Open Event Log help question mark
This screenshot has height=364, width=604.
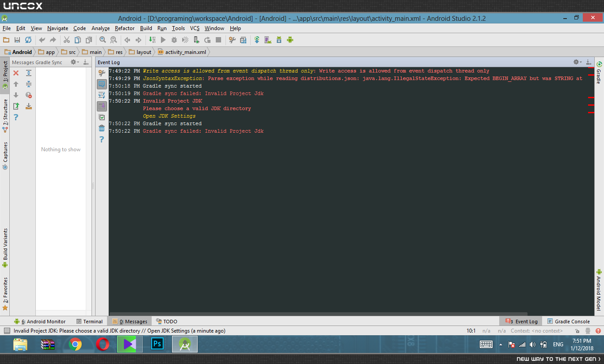(x=102, y=139)
